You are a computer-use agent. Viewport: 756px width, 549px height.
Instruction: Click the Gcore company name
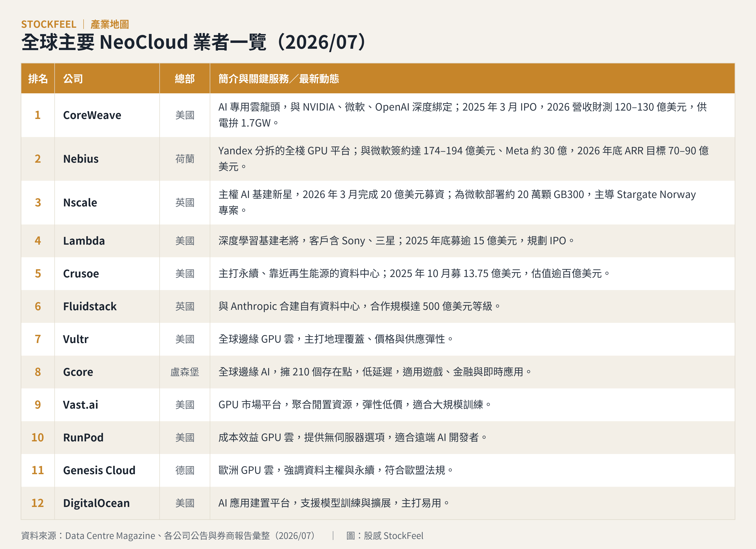(78, 372)
